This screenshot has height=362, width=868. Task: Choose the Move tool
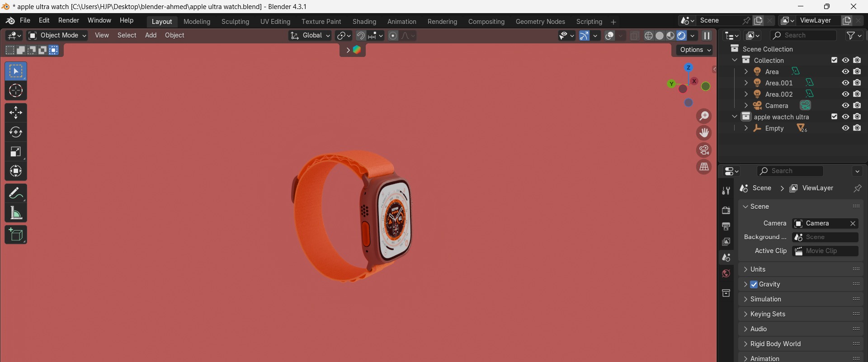point(16,113)
